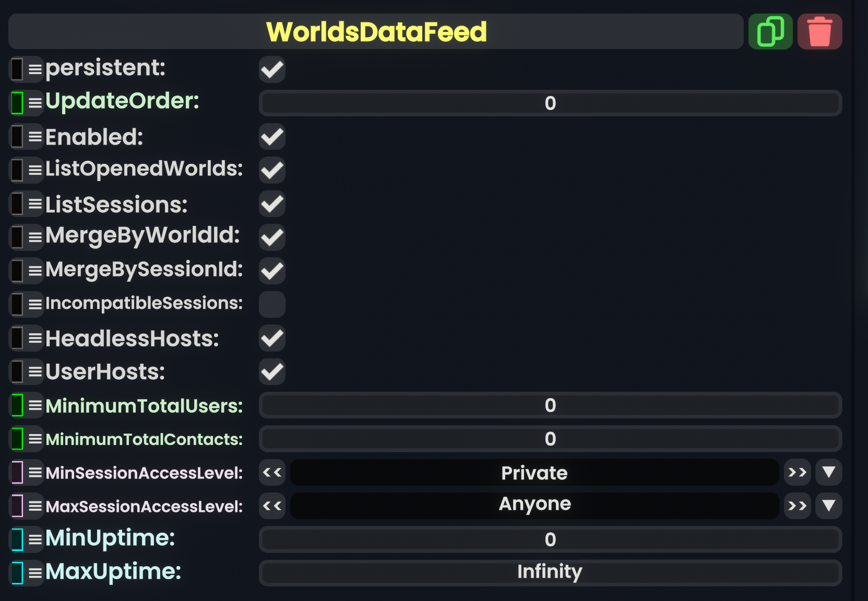Step MaxSessionAccessLevel to previous value
This screenshot has height=601, width=868.
[x=272, y=506]
